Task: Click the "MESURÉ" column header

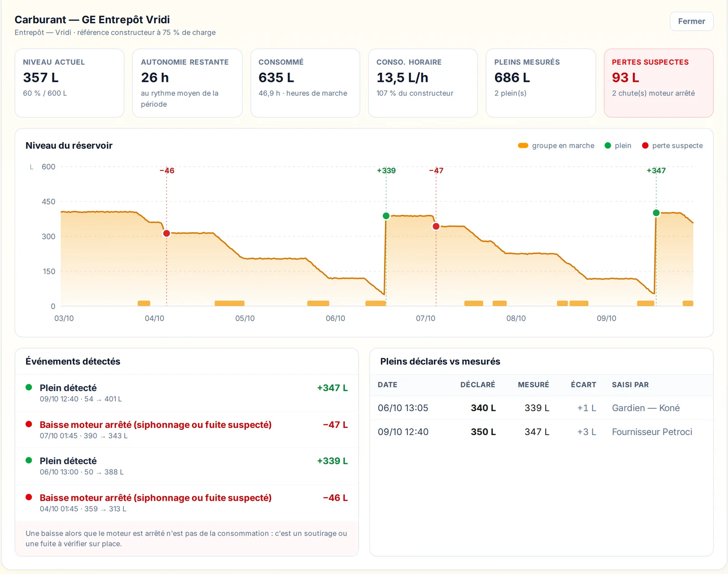Action: pos(533,385)
